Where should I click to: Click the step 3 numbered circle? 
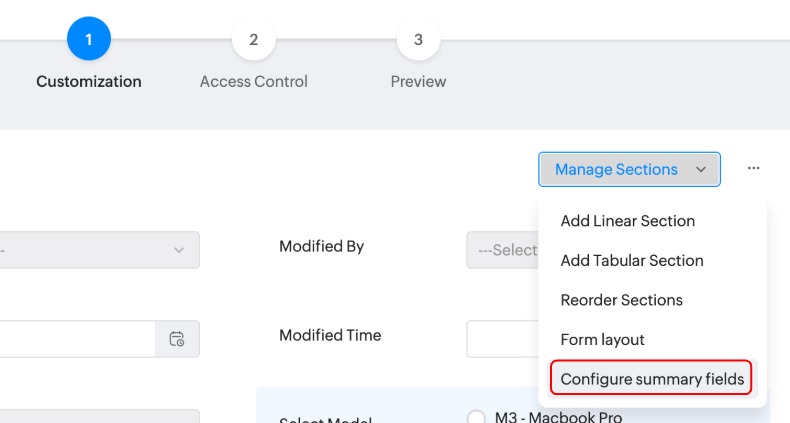(418, 40)
